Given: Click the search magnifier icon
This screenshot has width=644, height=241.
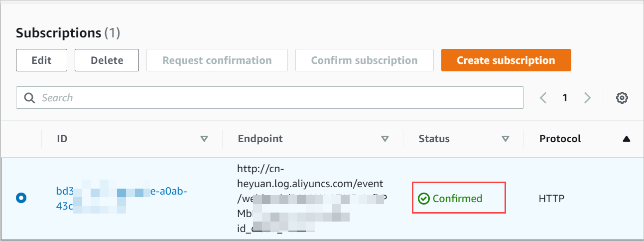Looking at the screenshot, I should (x=29, y=98).
